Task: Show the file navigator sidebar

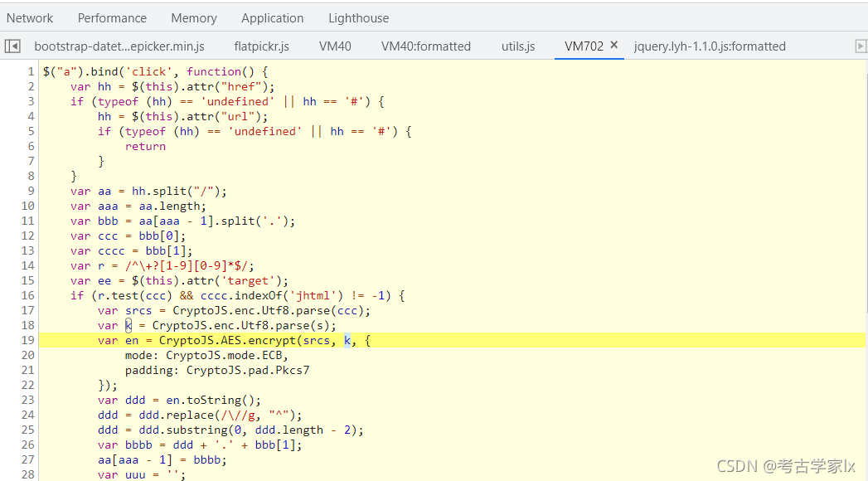Action: point(12,46)
